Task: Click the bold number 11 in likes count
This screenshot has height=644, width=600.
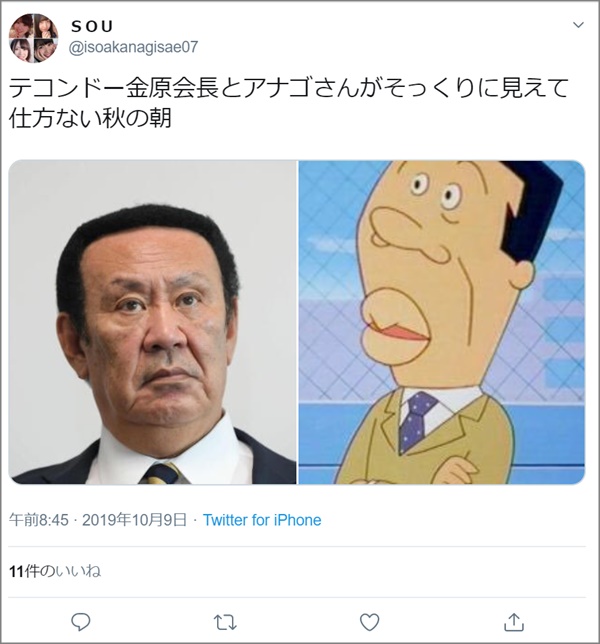Action: point(16,571)
